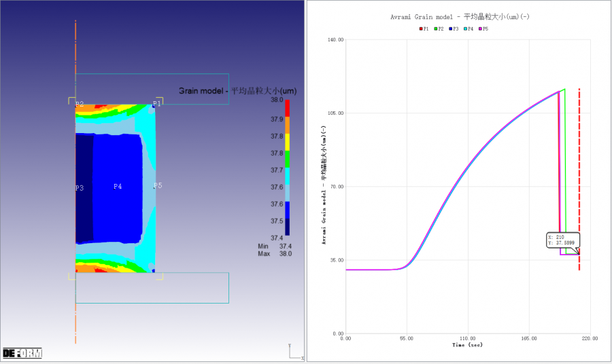612x364 pixels.
Task: Select tracking point P1 on the workpiece
Action: click(157, 103)
